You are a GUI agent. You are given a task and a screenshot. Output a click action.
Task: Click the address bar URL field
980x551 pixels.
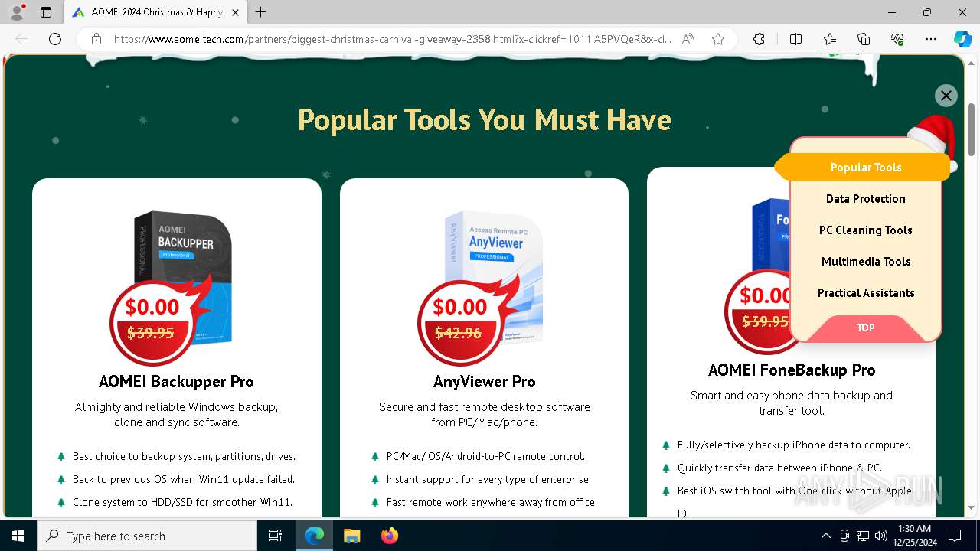tap(393, 39)
